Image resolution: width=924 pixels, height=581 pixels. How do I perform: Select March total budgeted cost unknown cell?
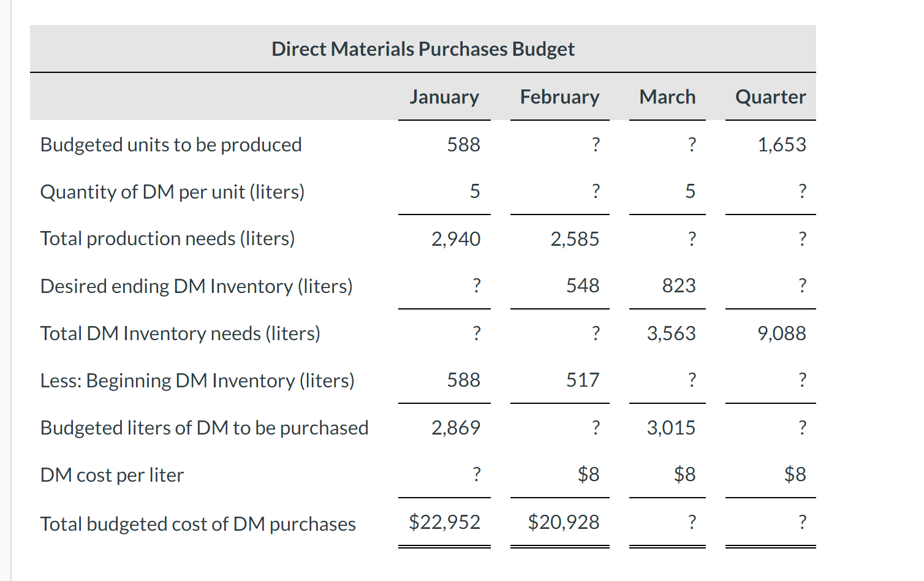[692, 522]
